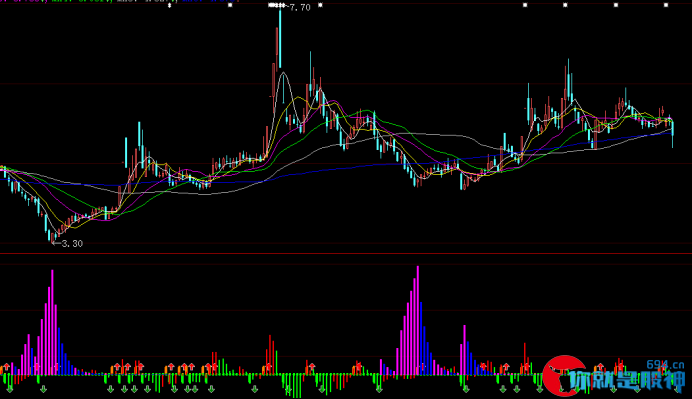This screenshot has height=399, width=692.
Task: Click the last green down arrow before the logo
Action: [x=540, y=389]
